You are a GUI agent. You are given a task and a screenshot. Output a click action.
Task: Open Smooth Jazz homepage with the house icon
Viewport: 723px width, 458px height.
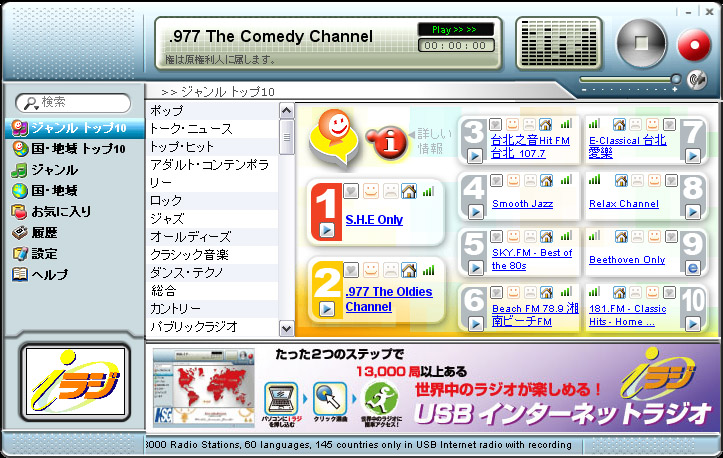pyautogui.click(x=546, y=181)
